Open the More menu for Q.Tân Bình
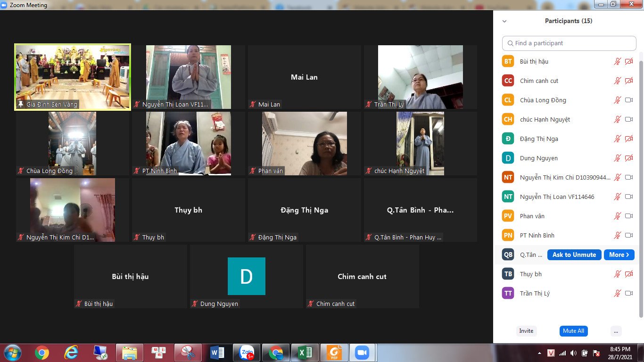The height and width of the screenshot is (362, 644). 619,255
